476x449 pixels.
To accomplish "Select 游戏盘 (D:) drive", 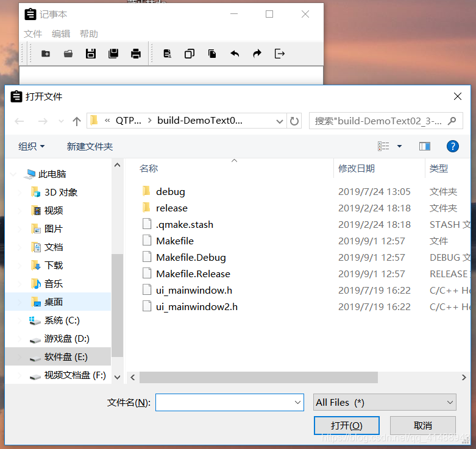I will 66,339.
